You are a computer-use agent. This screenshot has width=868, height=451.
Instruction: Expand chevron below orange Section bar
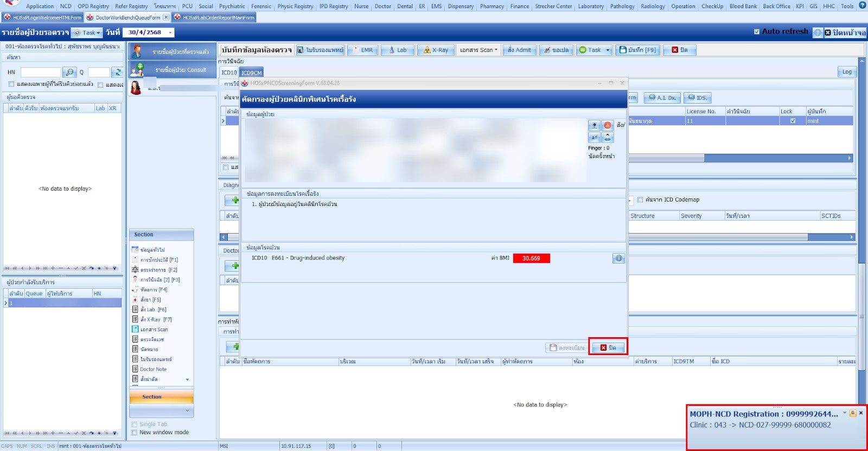click(188, 411)
